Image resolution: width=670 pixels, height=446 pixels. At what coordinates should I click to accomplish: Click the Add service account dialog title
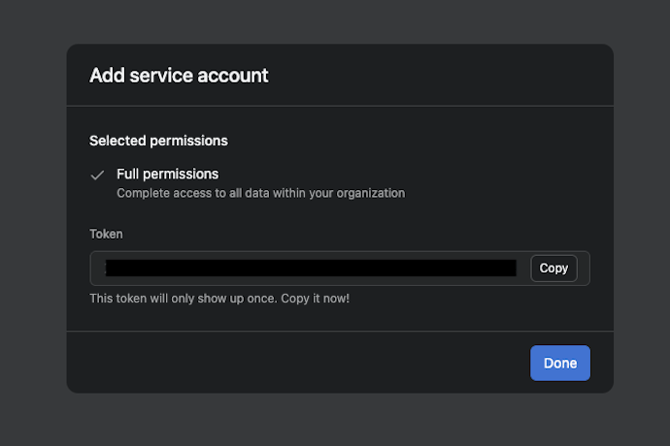pos(178,75)
